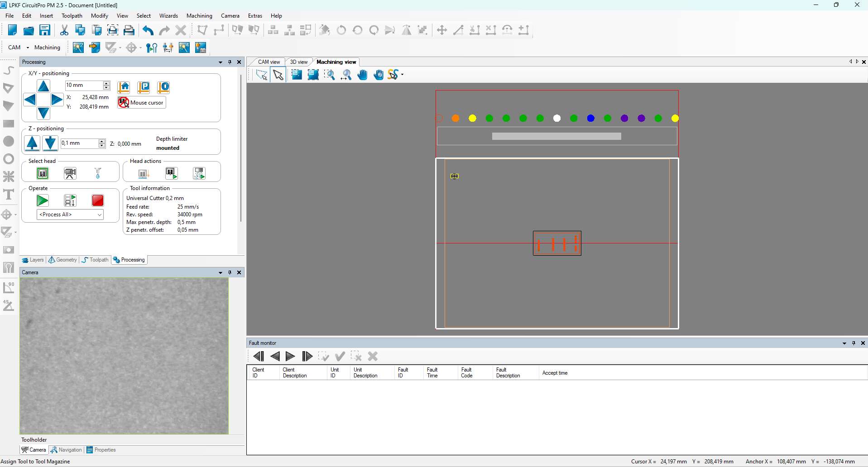Screen dimensions: 868x467
Task: Click the park position P icon
Action: click(144, 87)
